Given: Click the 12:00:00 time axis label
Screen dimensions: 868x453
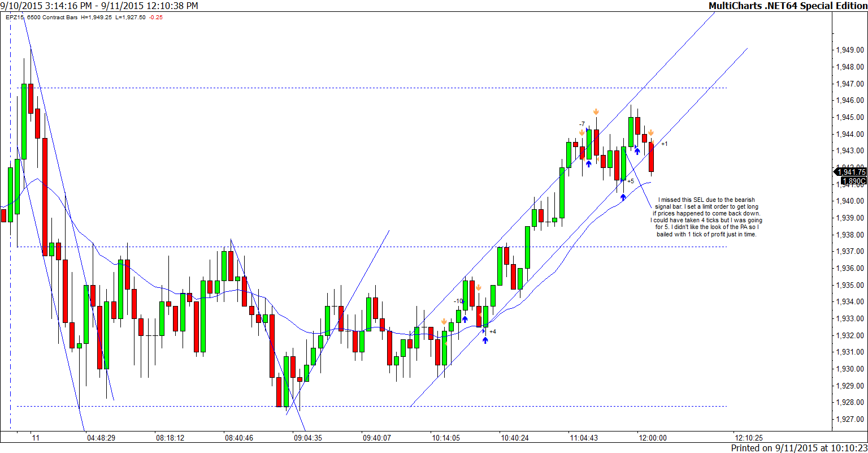Looking at the screenshot, I should (652, 438).
